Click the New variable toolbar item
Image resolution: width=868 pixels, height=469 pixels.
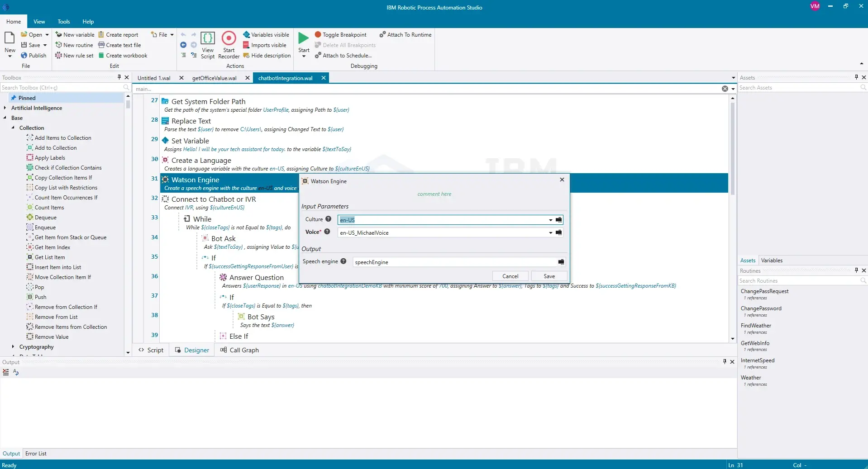click(x=75, y=34)
